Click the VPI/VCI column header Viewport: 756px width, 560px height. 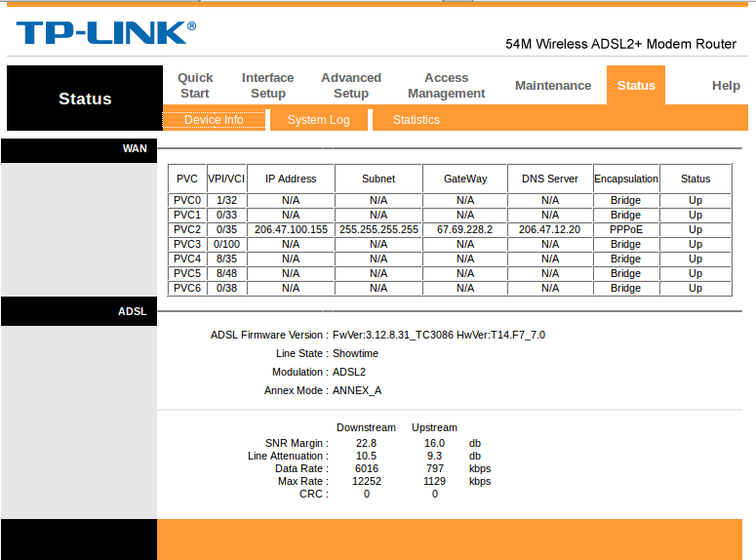coord(226,179)
